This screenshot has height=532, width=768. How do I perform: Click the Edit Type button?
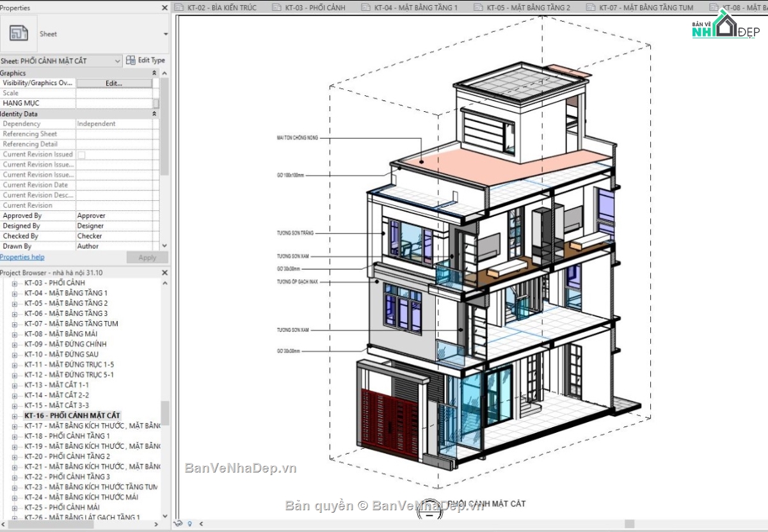point(145,60)
